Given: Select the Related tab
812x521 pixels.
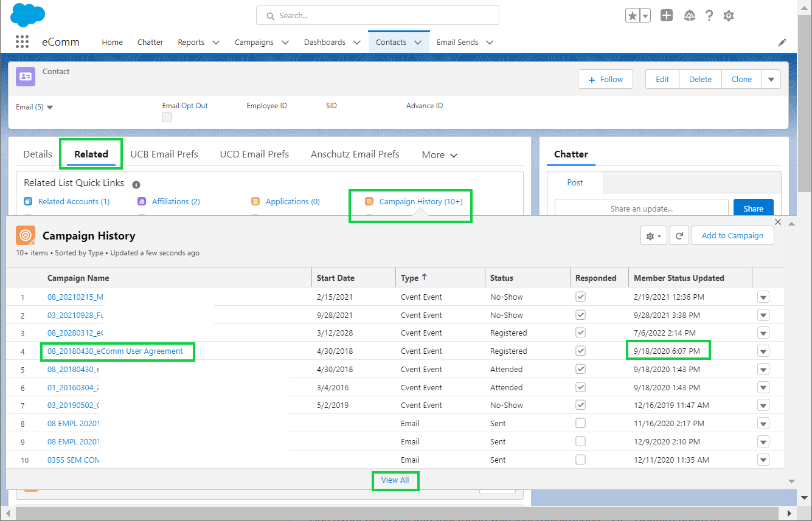Looking at the screenshot, I should [x=91, y=154].
